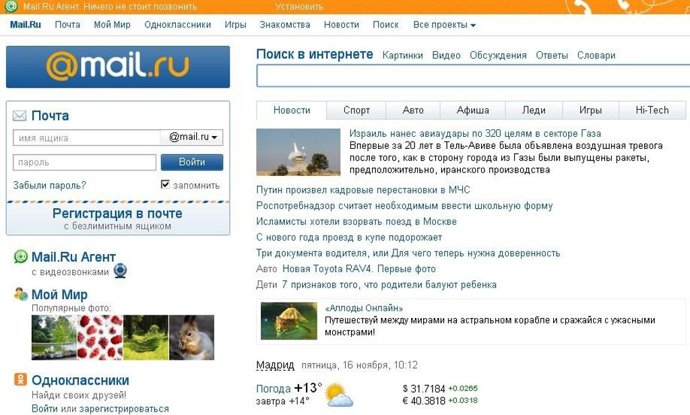The height and width of the screenshot is (415, 690).
Task: Open Путин кадровые перестановки в МЧС headline
Action: pyautogui.click(x=363, y=190)
